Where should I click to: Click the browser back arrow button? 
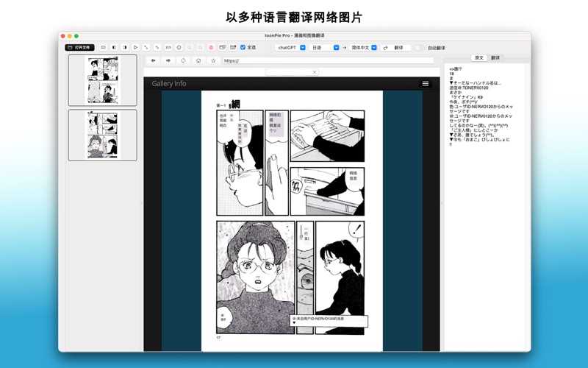(x=154, y=60)
